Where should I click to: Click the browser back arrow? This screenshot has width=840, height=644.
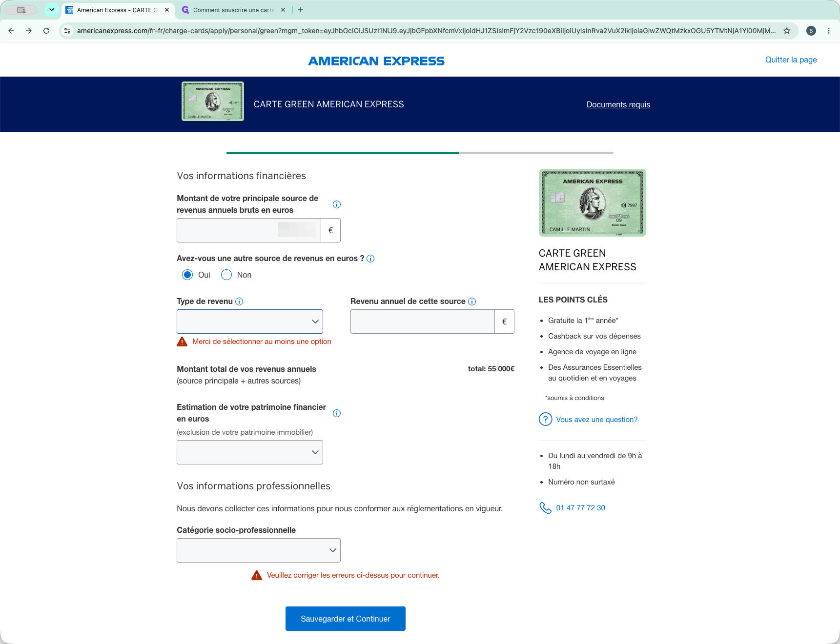(x=11, y=31)
